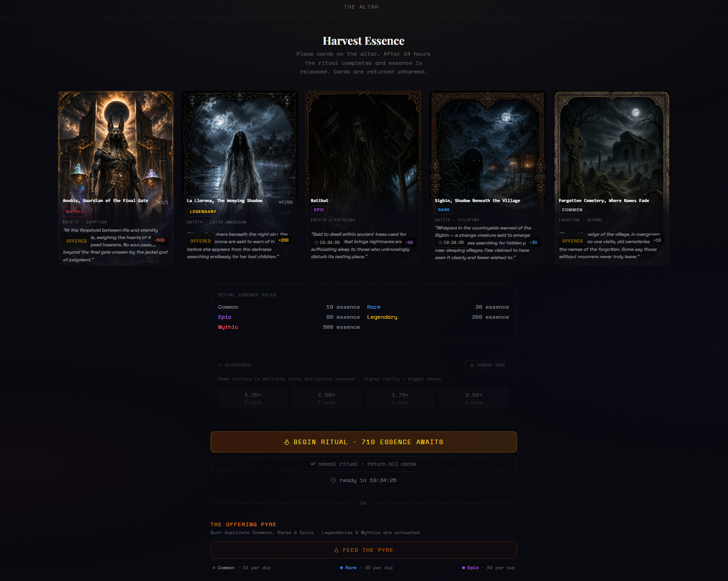Click the +10 value on Forgotten Cemetery
Viewport: 728px width, 581px height.
pyautogui.click(x=657, y=240)
